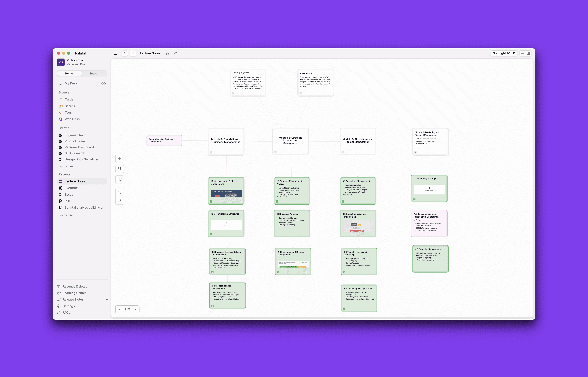Click the share icon next to title
Screen dimensions: 588x377
pyautogui.click(x=176, y=53)
